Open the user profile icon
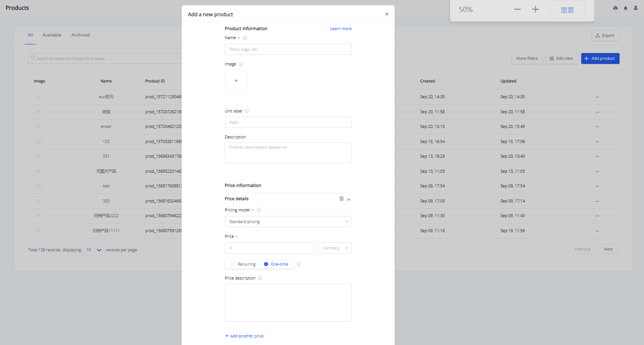The width and height of the screenshot is (644, 345). (636, 8)
